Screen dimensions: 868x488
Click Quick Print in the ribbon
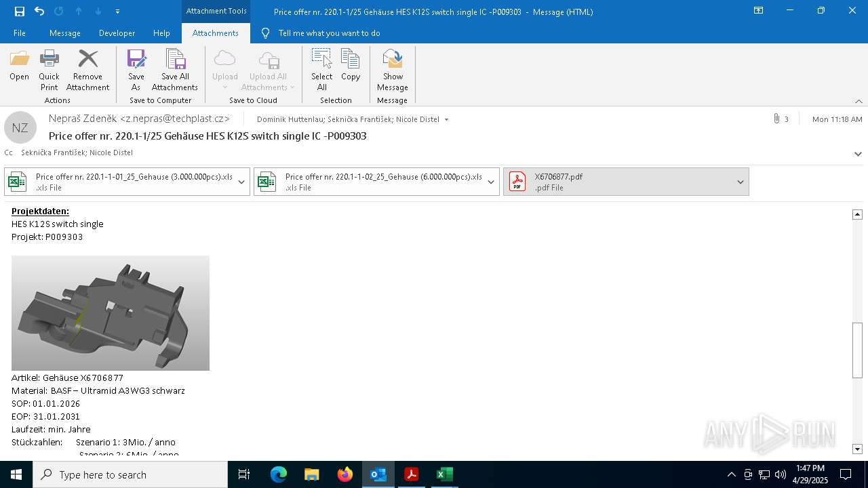pos(49,70)
